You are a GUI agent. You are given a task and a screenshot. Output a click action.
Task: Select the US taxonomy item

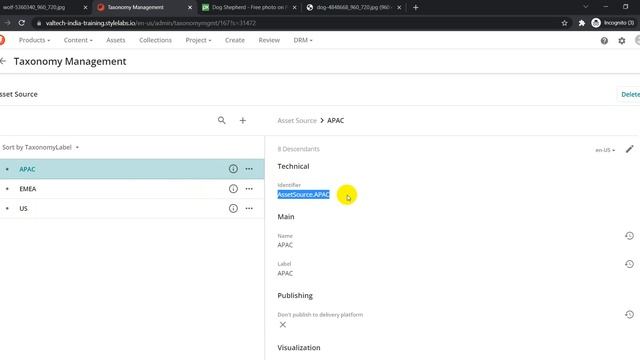(23, 208)
